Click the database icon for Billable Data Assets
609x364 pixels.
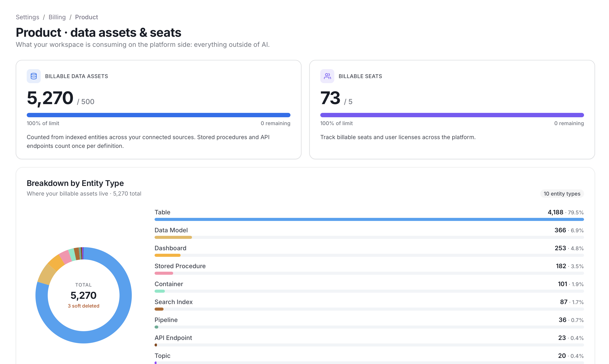34,76
